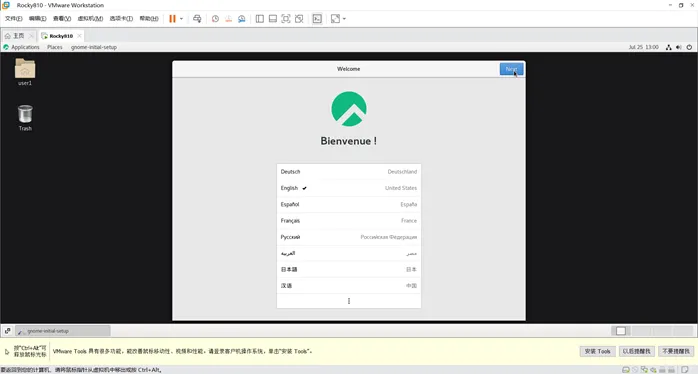
Task: Open the 虚拟机(M) menu
Action: 90,18
